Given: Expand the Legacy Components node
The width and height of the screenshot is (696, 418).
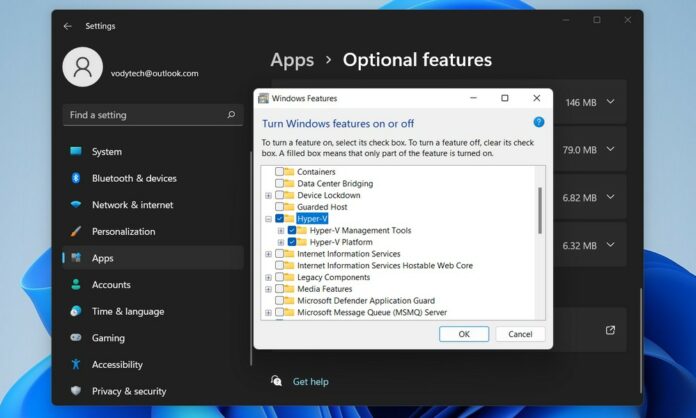Looking at the screenshot, I should point(268,277).
